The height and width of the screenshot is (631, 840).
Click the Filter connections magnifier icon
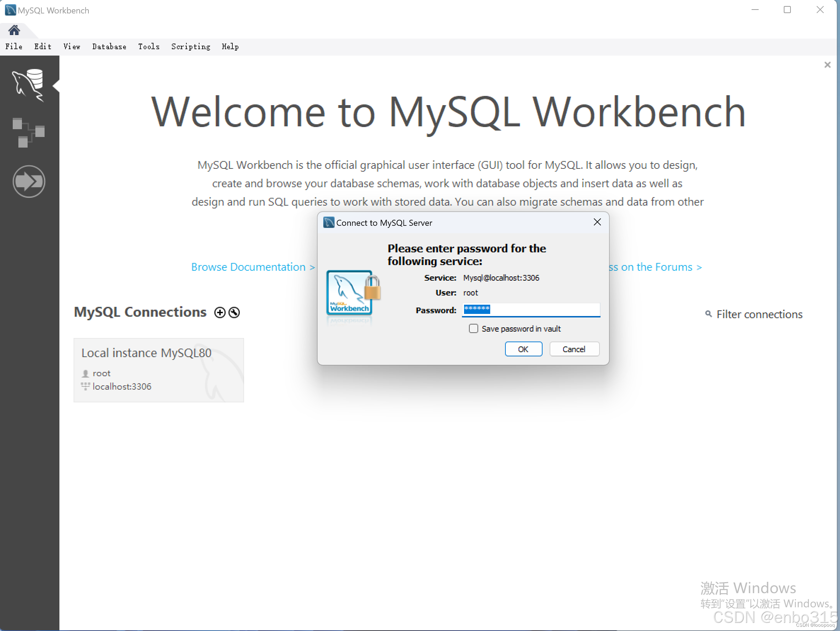[x=709, y=314]
